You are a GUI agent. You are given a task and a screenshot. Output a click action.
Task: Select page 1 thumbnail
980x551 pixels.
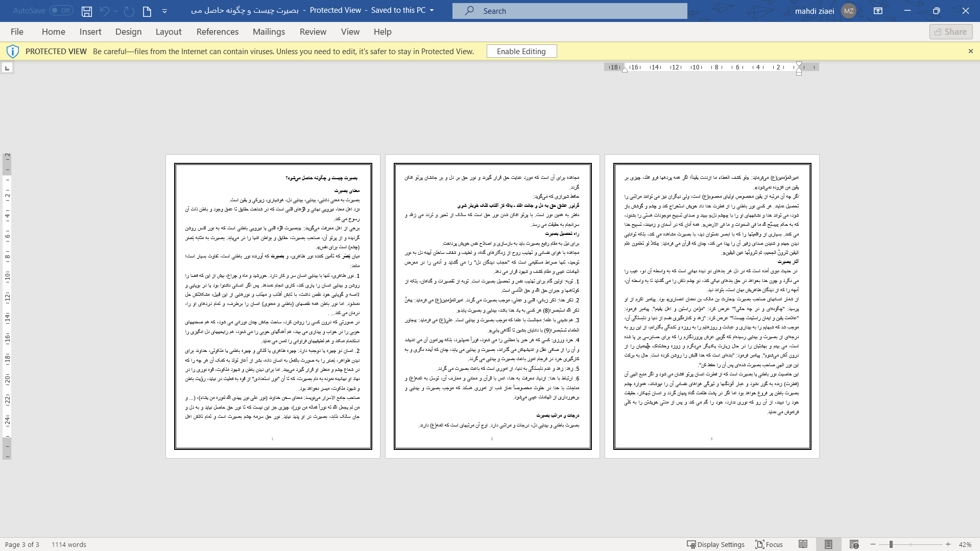(273, 306)
